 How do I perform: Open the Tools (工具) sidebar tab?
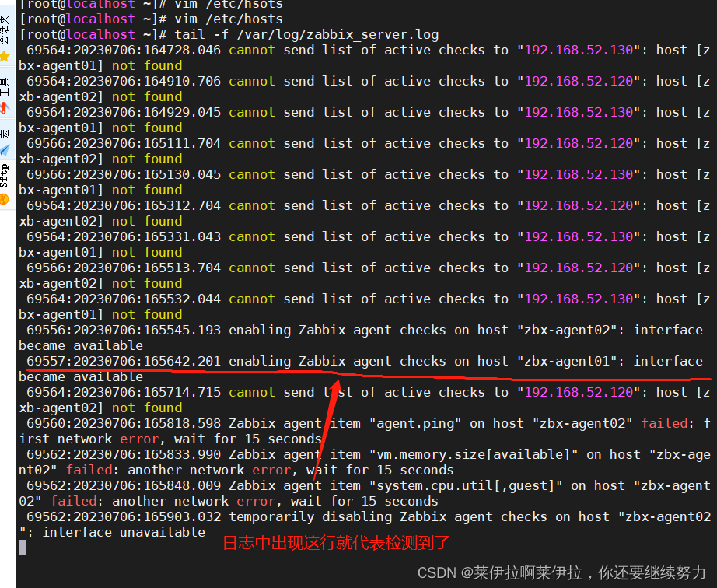[5, 95]
